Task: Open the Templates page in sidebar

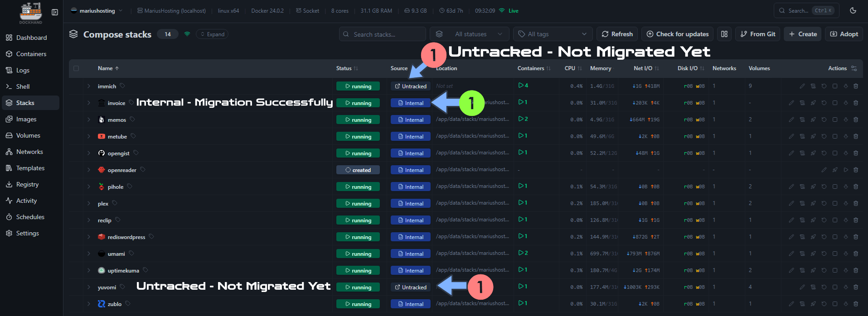Action: [x=30, y=168]
